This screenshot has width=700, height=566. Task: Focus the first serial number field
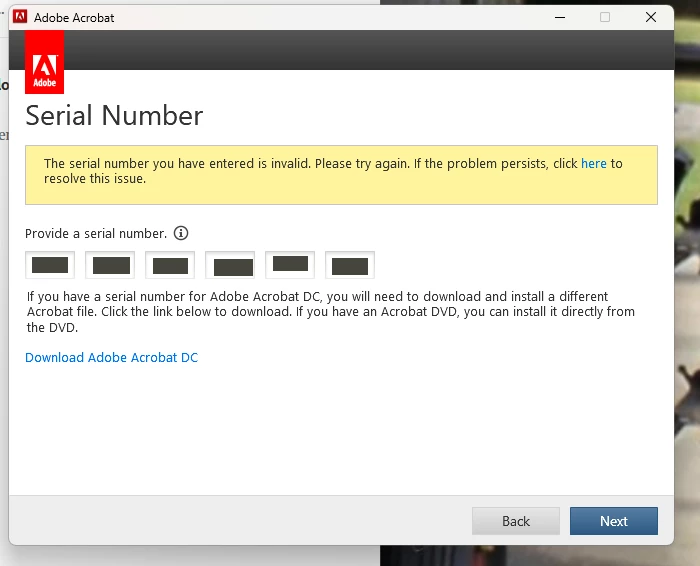coord(50,265)
